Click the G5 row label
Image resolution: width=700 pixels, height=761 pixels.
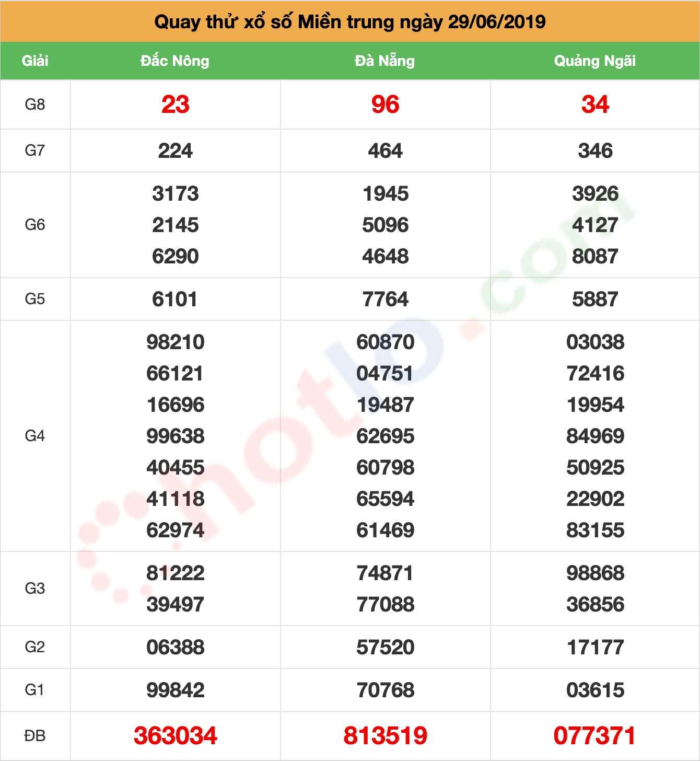click(x=35, y=299)
